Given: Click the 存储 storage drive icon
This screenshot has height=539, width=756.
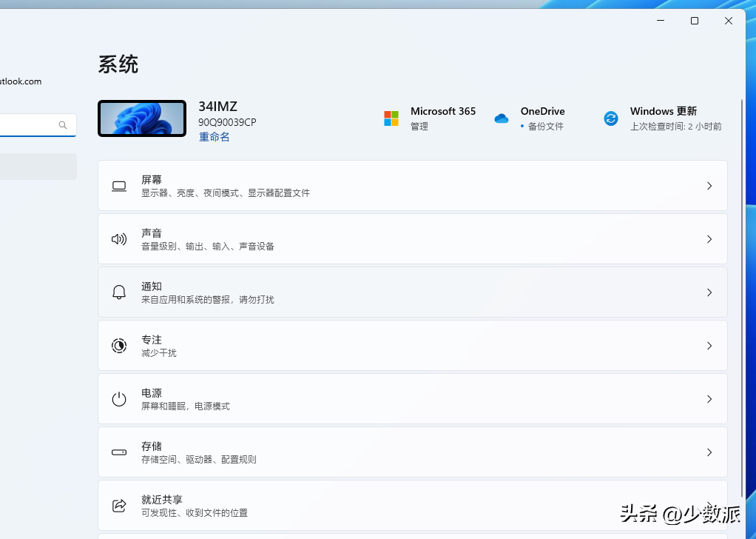Looking at the screenshot, I should 119,452.
